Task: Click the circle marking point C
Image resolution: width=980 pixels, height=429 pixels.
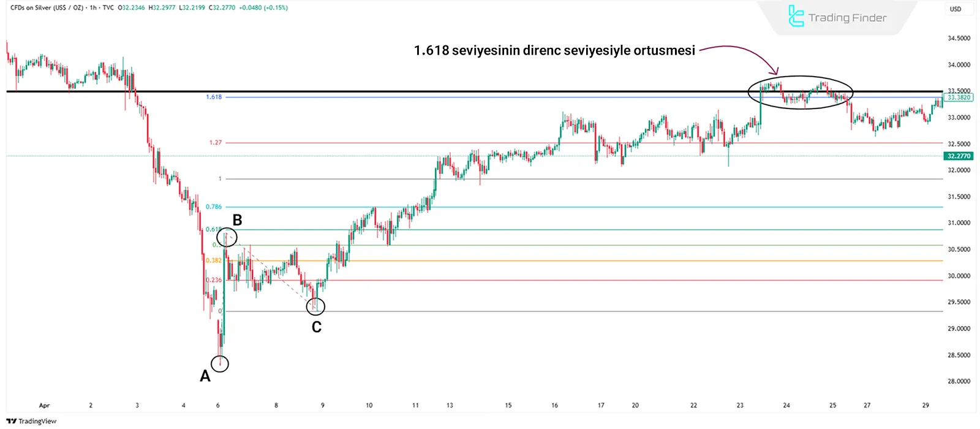Action: (315, 306)
